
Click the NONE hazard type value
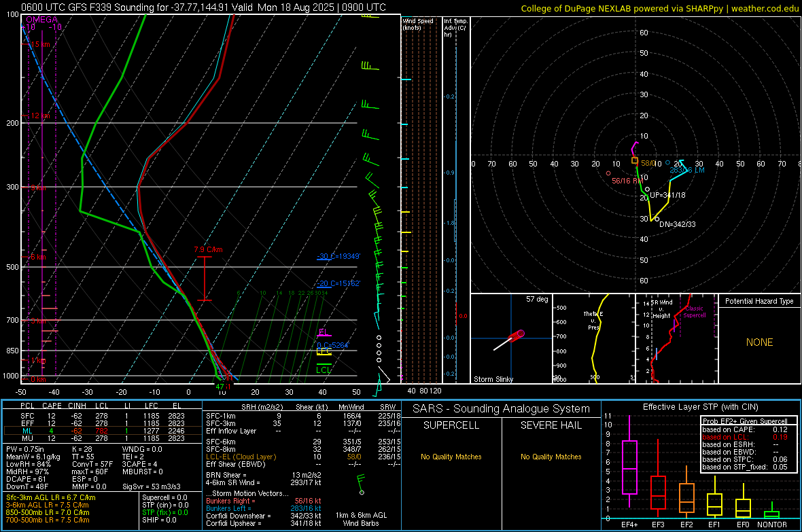[760, 342]
